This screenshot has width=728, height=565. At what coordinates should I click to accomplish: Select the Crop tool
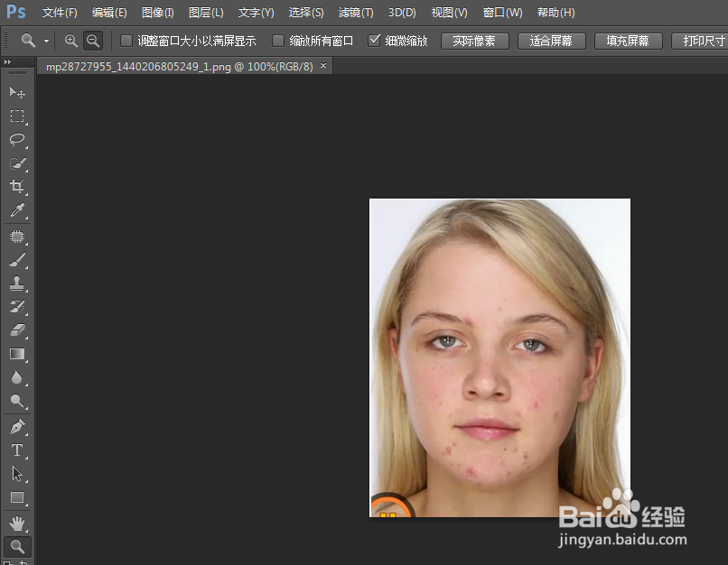(17, 187)
